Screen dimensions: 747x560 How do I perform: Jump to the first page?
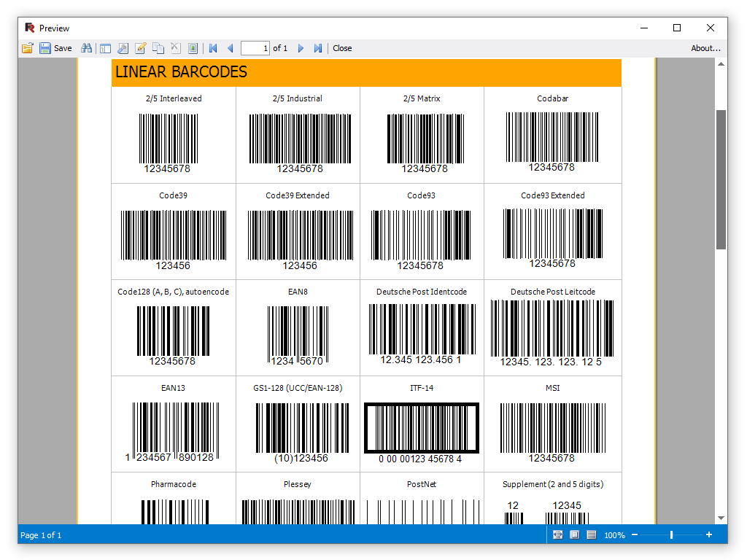point(212,48)
